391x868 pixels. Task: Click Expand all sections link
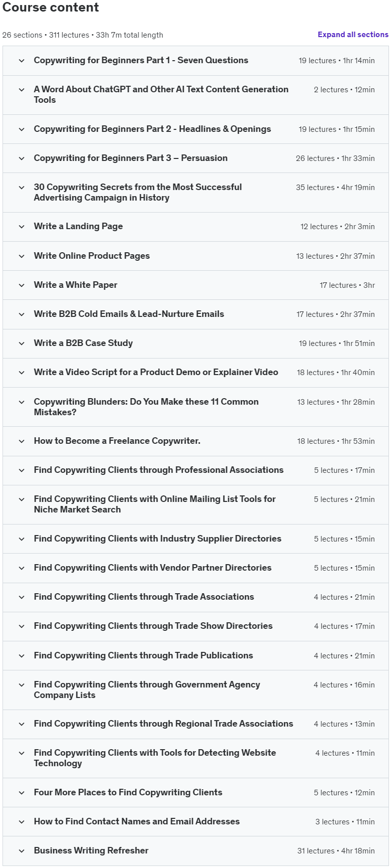click(x=353, y=35)
